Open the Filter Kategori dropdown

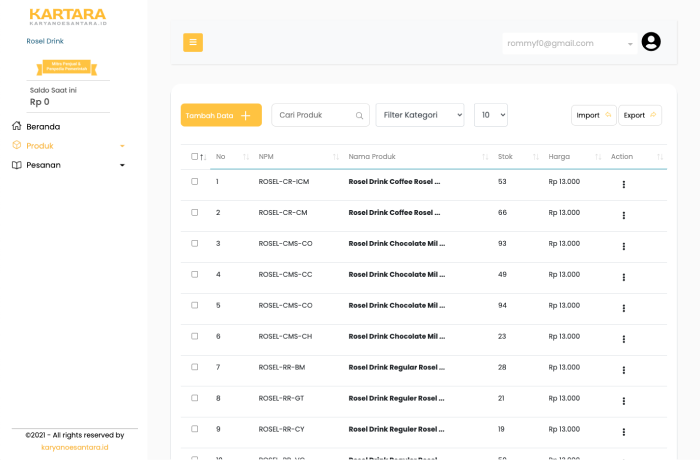(x=420, y=115)
